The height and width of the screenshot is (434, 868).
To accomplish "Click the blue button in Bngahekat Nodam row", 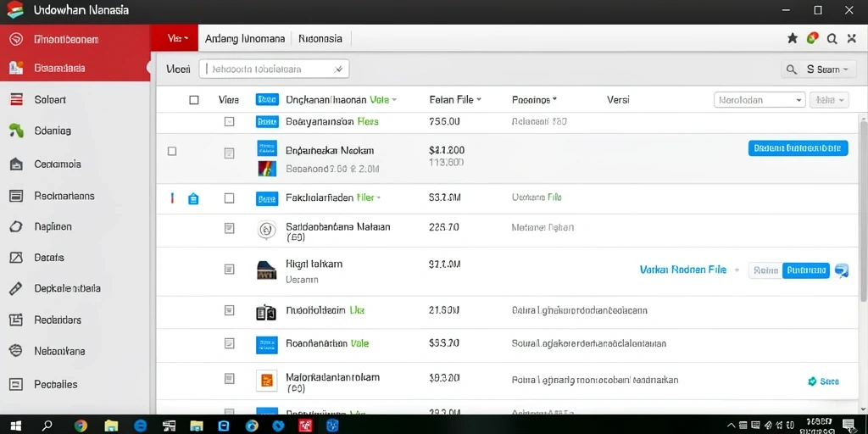I will 798,147.
